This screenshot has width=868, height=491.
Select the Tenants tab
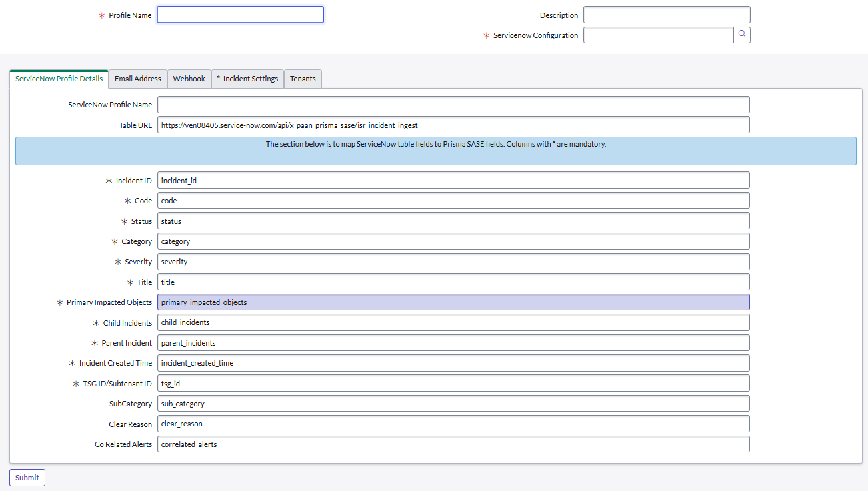tap(303, 79)
